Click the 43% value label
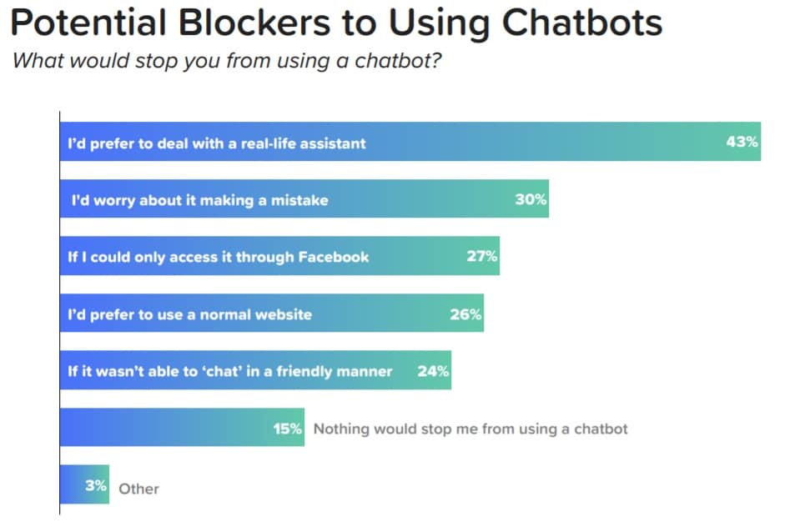The width and height of the screenshot is (785, 532). (742, 142)
